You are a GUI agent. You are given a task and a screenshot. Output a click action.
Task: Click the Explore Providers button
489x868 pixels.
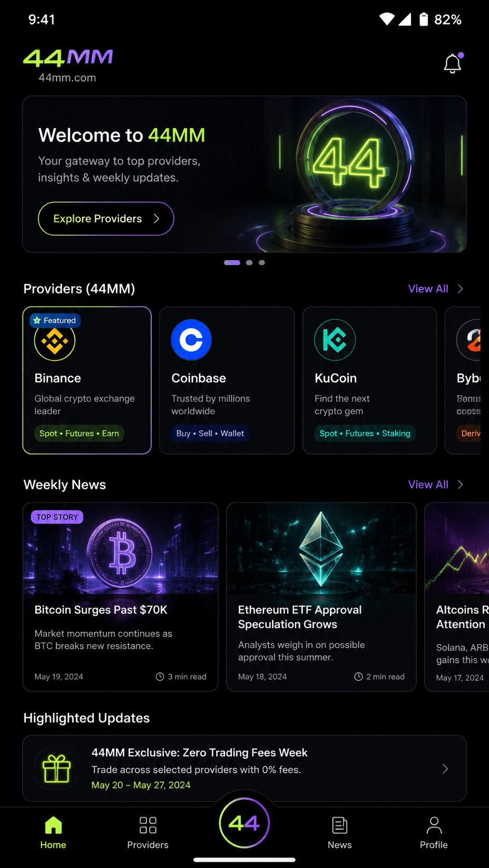[106, 219]
